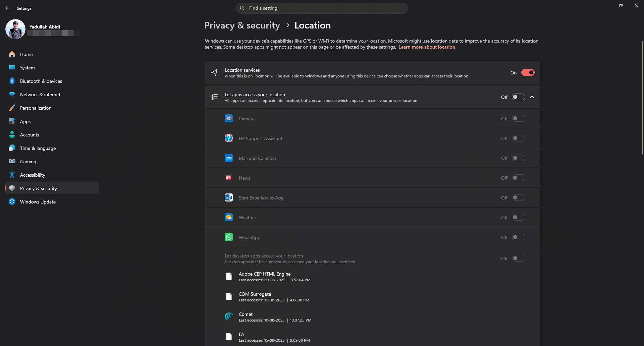Click the Comet app icon in desktop apps list

coord(229,316)
